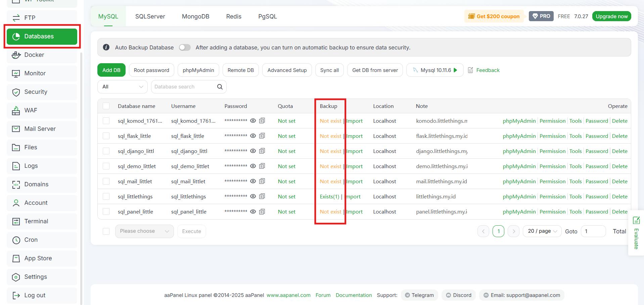Open the FTP sidebar icon
Viewport: 644px width, 305px height.
(x=16, y=18)
